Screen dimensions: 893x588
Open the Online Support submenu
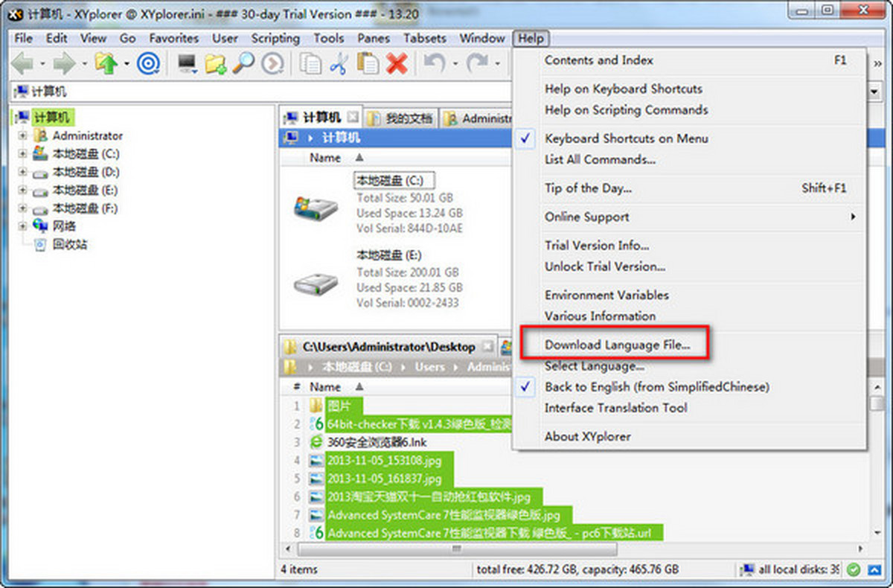tap(587, 217)
